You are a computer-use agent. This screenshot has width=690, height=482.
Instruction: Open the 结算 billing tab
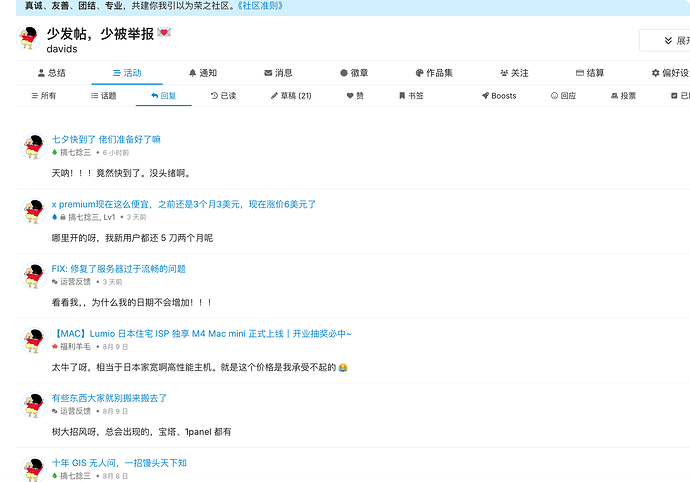tap(590, 73)
